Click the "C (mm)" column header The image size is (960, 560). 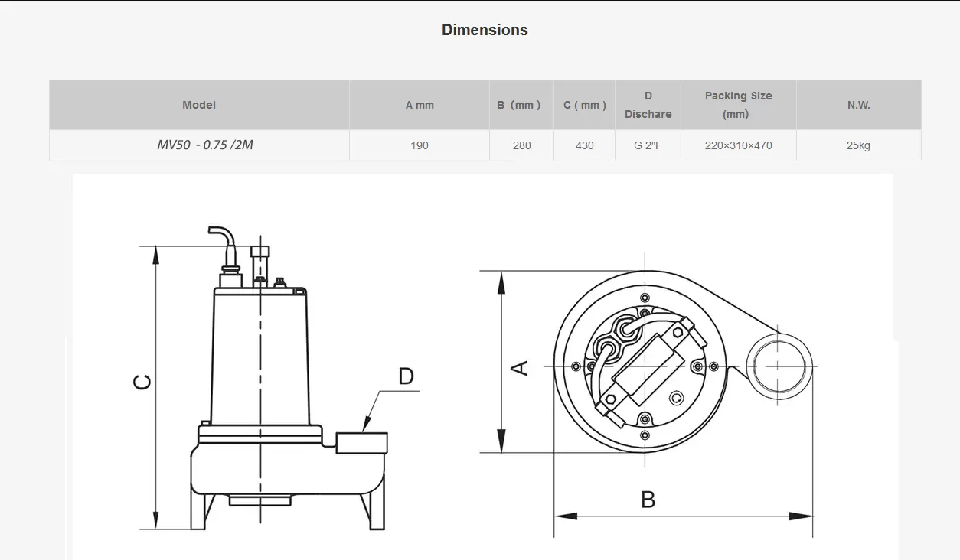point(584,105)
